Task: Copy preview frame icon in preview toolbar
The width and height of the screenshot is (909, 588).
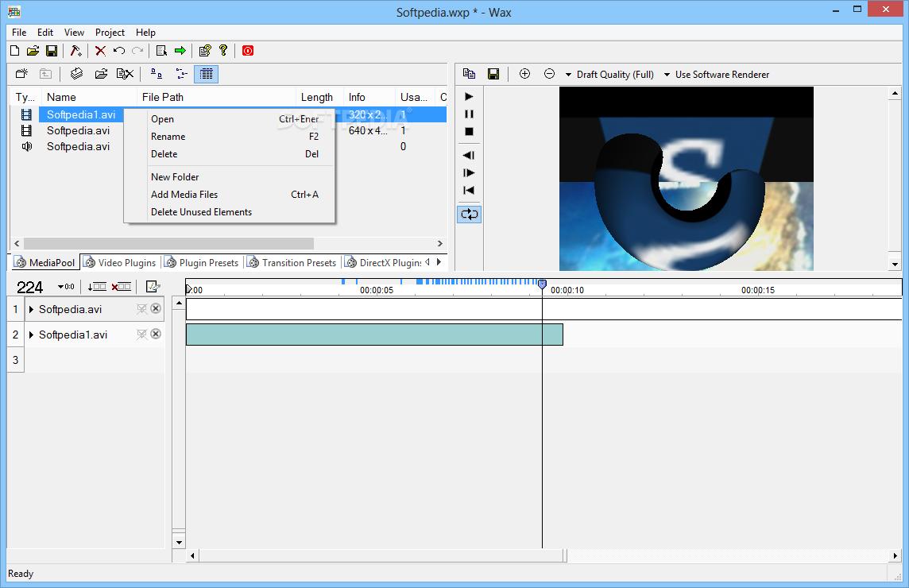Action: 469,74
